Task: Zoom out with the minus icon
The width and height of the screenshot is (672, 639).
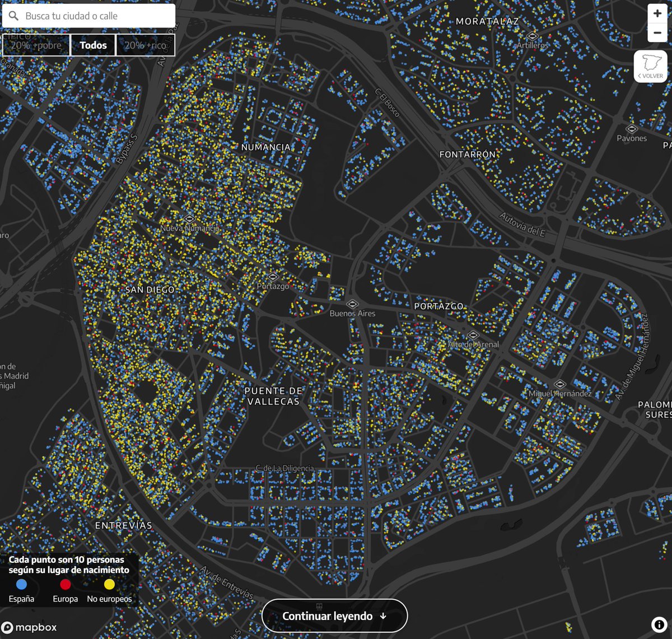Action: (657, 32)
